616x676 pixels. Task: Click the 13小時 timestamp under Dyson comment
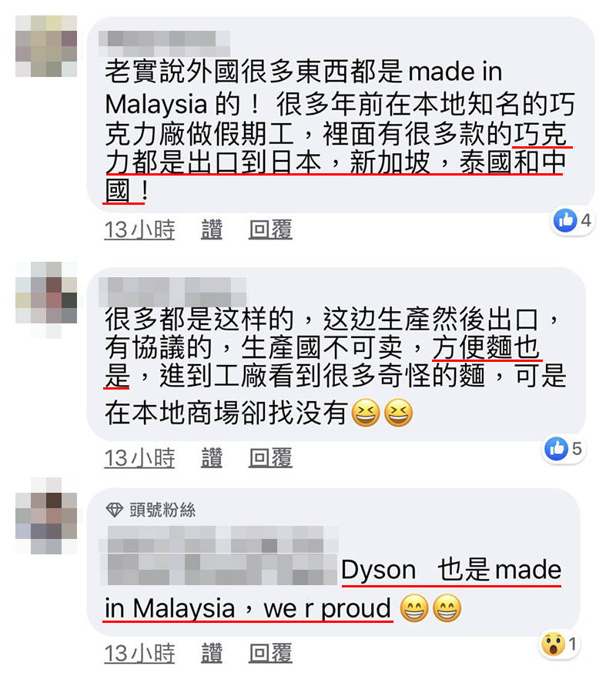(x=139, y=653)
